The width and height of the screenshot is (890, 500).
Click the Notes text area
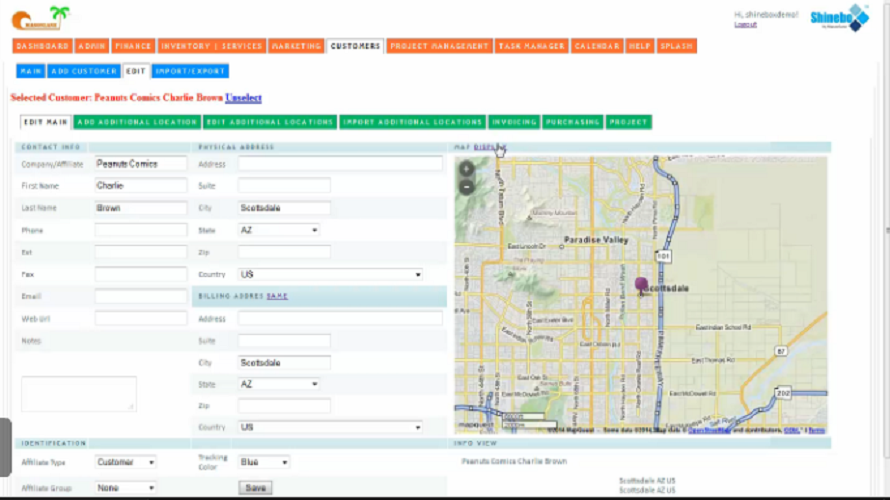79,393
